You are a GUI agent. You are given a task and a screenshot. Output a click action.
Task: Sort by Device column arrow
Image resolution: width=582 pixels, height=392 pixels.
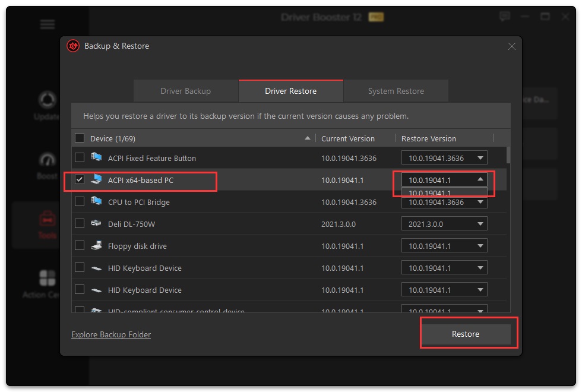pos(308,138)
